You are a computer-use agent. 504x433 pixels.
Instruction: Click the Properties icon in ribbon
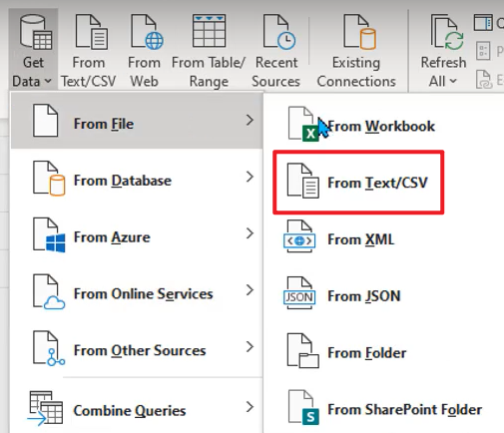click(x=483, y=51)
